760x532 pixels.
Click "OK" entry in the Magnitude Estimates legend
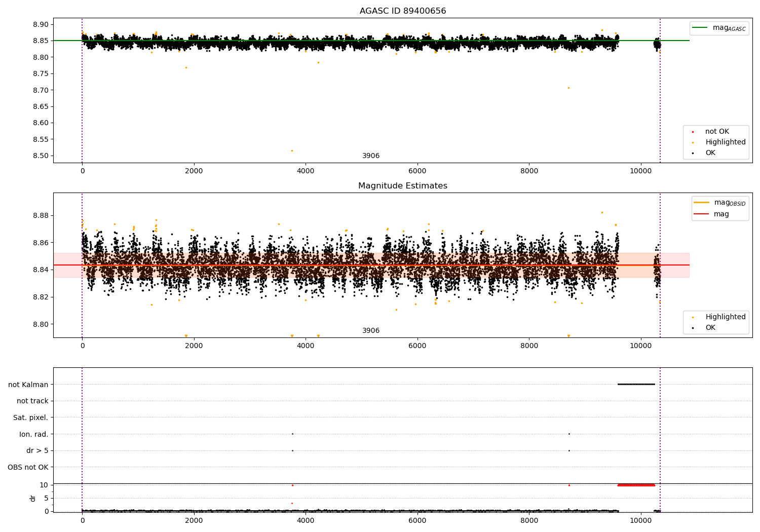pyautogui.click(x=710, y=328)
